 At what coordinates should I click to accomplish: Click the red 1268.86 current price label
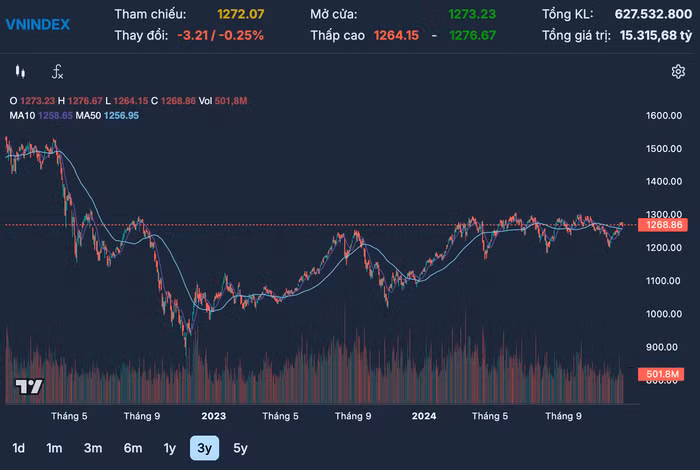[662, 225]
